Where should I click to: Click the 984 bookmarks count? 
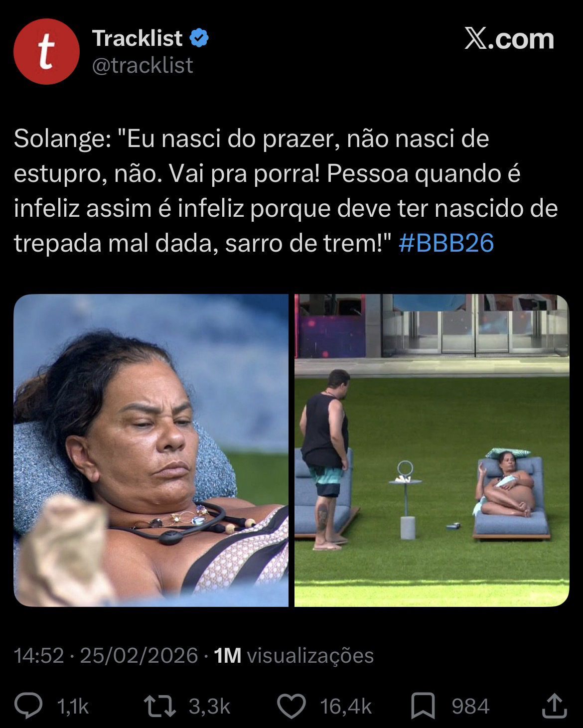point(470,706)
